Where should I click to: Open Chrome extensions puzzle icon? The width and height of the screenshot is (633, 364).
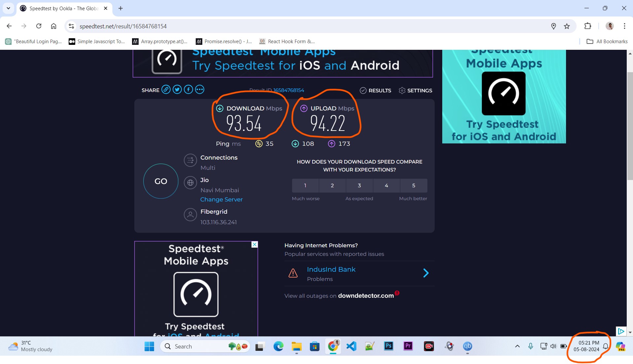587,26
